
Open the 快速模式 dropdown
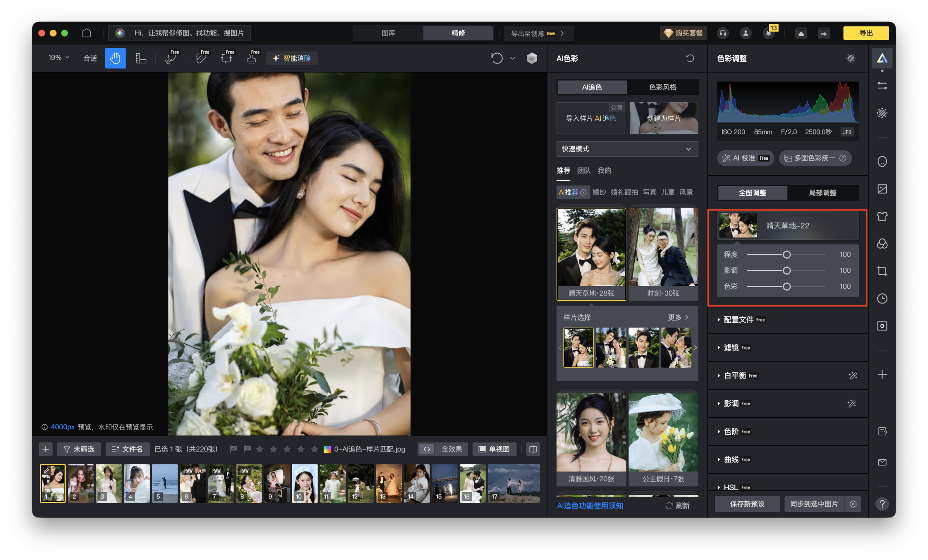(x=627, y=149)
